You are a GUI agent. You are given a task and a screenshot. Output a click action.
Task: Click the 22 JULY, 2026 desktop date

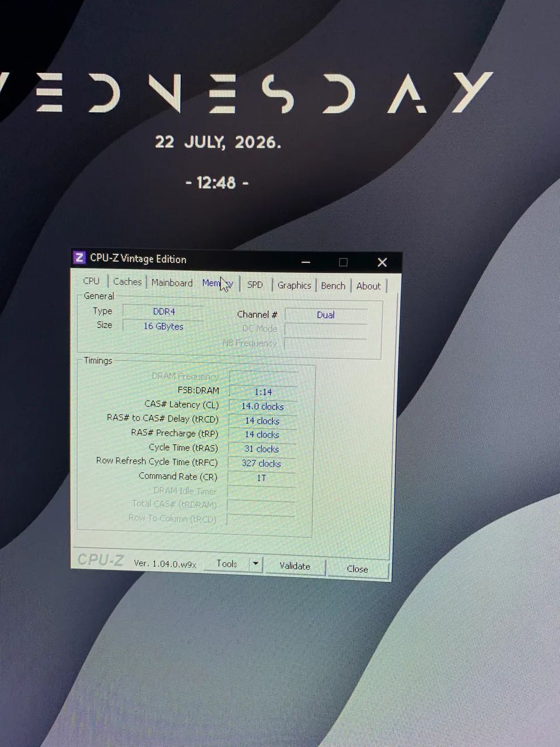[218, 142]
